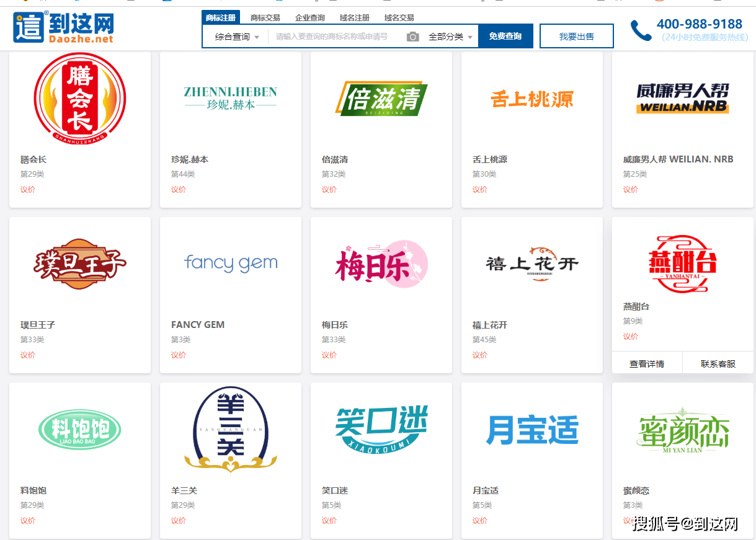756x540 pixels.
Task: Open the 笑口迷 teal logo thumbnail
Action: click(381, 430)
